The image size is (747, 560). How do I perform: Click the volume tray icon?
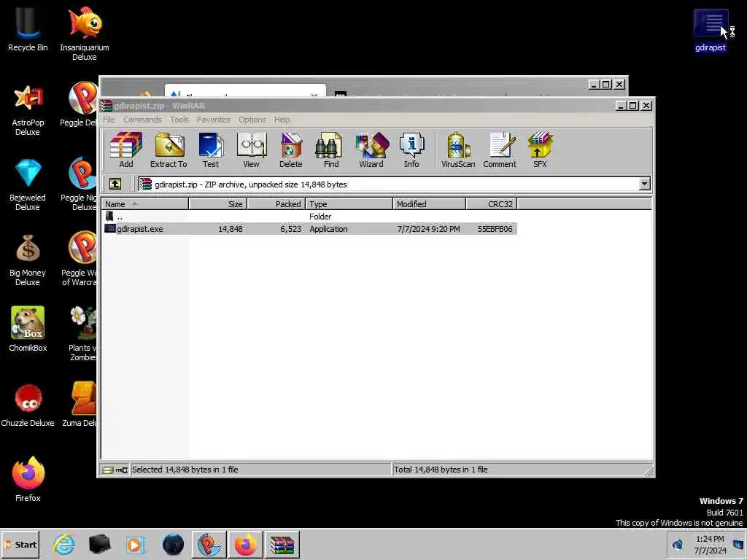click(678, 545)
